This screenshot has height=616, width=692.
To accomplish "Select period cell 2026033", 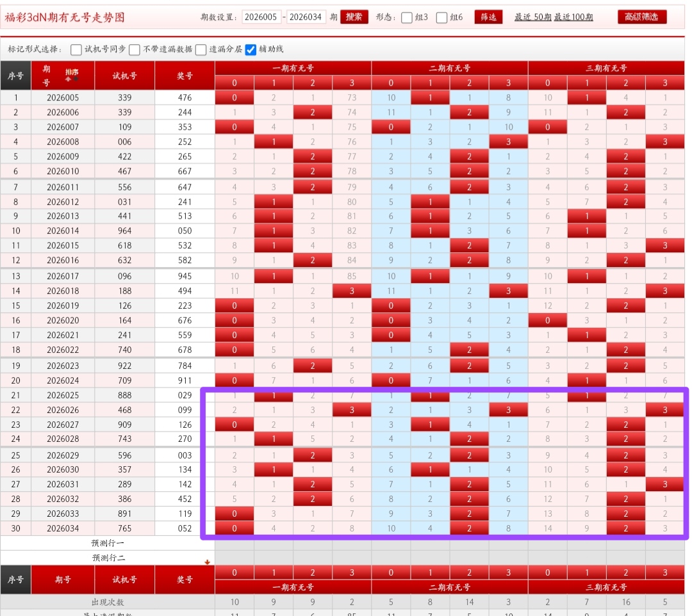I will 63,514.
